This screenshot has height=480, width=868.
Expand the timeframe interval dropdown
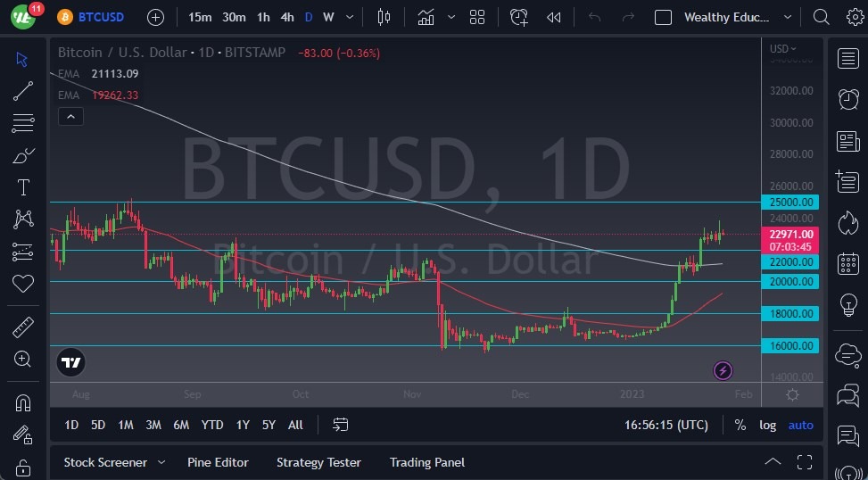[350, 17]
